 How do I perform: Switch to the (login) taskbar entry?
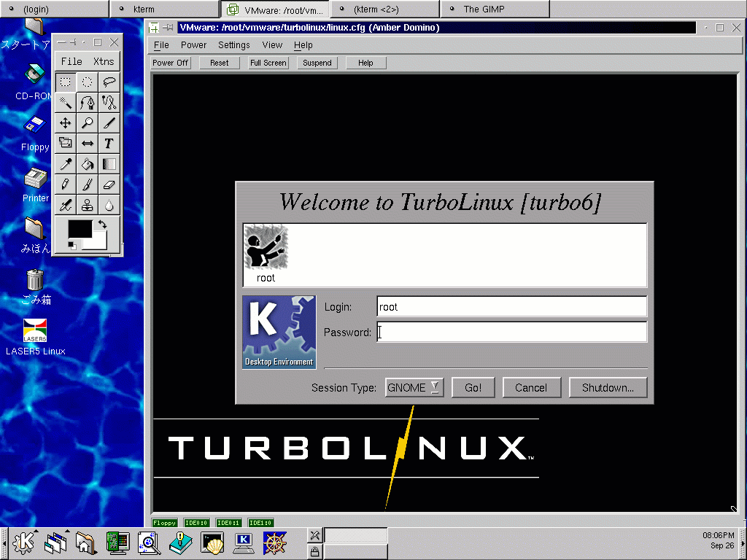coord(54,9)
